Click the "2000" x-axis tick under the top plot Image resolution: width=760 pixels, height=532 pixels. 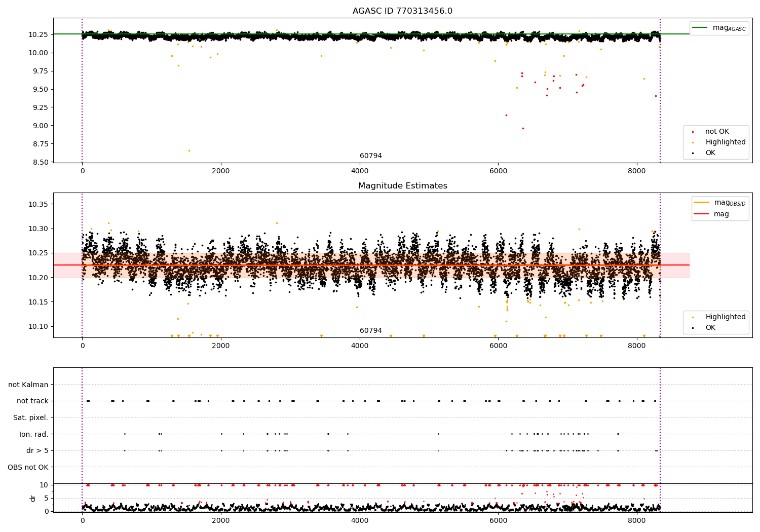click(x=221, y=171)
